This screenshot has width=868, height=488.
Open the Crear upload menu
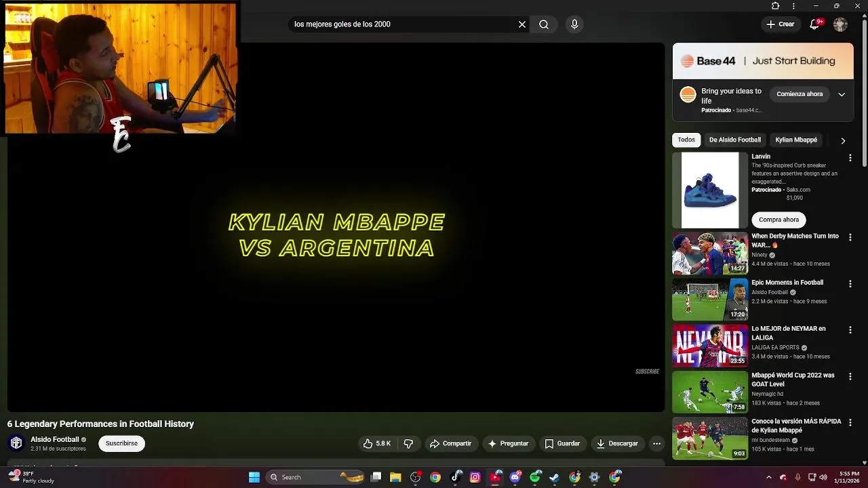point(781,24)
